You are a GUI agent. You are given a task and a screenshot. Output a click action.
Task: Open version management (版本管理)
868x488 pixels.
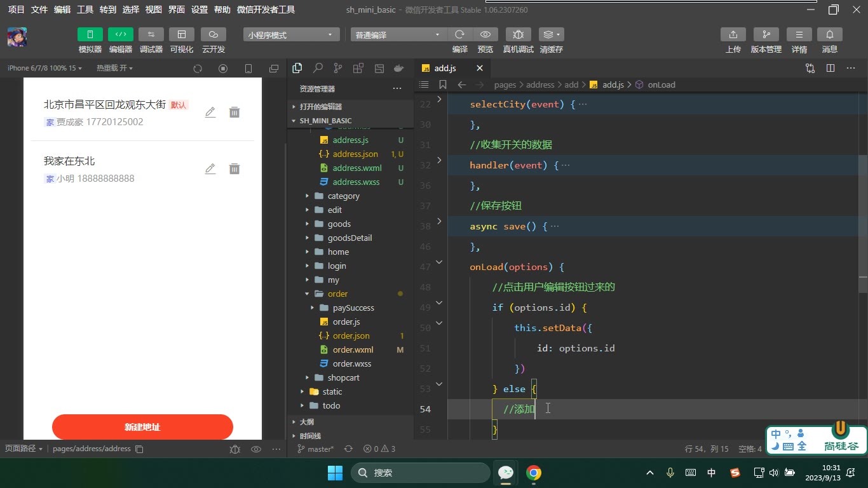pos(766,34)
